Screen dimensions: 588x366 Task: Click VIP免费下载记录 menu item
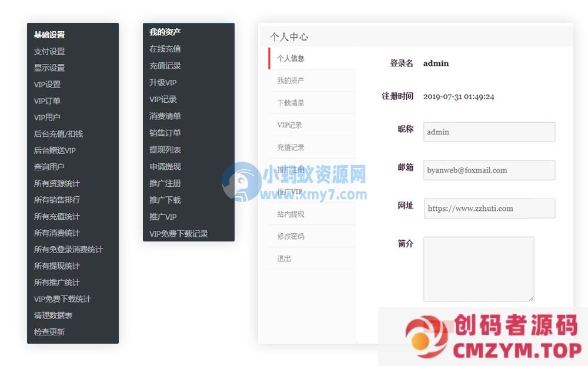pyautogui.click(x=179, y=234)
